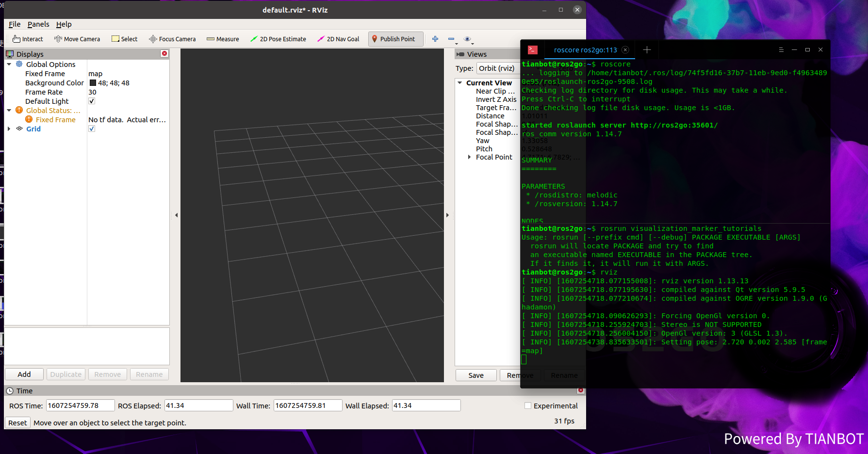Select the Frame Rate row

(x=87, y=92)
